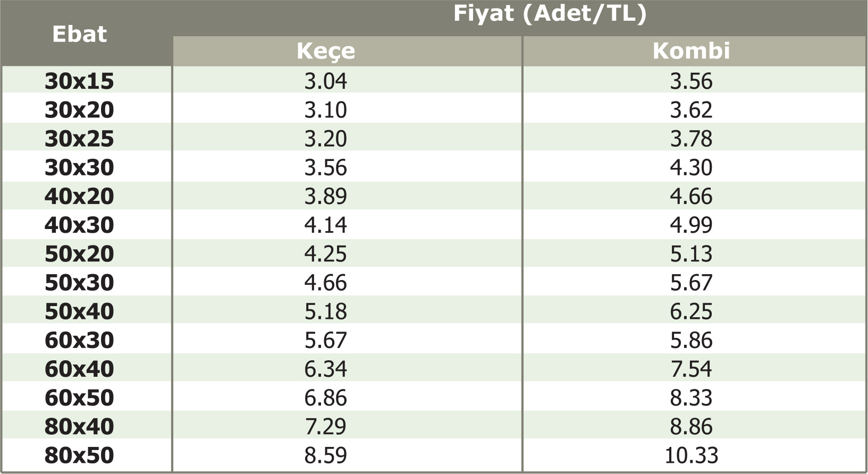Select the 40x20 size label
Viewport: 868px width, 474px height.
pyautogui.click(x=79, y=197)
